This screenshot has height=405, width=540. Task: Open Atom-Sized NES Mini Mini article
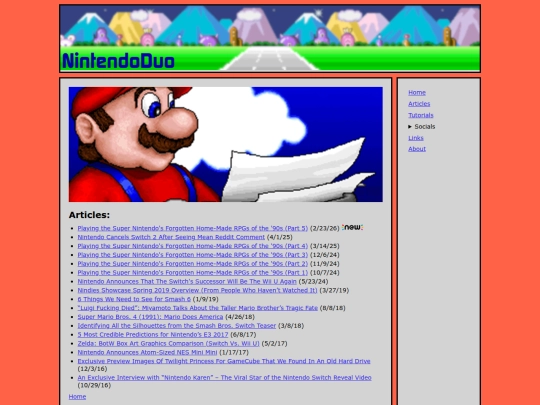(x=147, y=353)
